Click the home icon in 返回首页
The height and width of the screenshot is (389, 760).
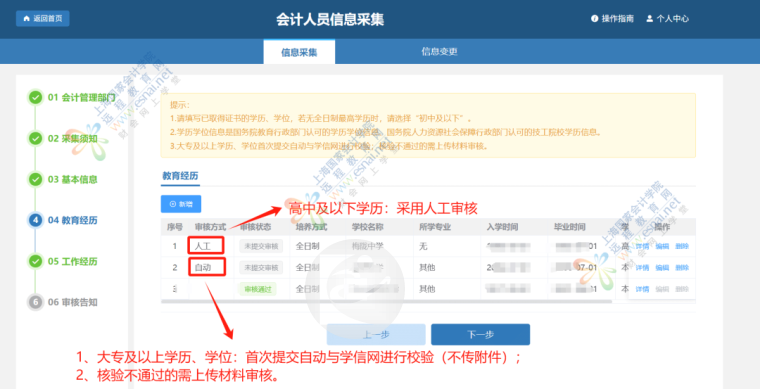click(26, 18)
